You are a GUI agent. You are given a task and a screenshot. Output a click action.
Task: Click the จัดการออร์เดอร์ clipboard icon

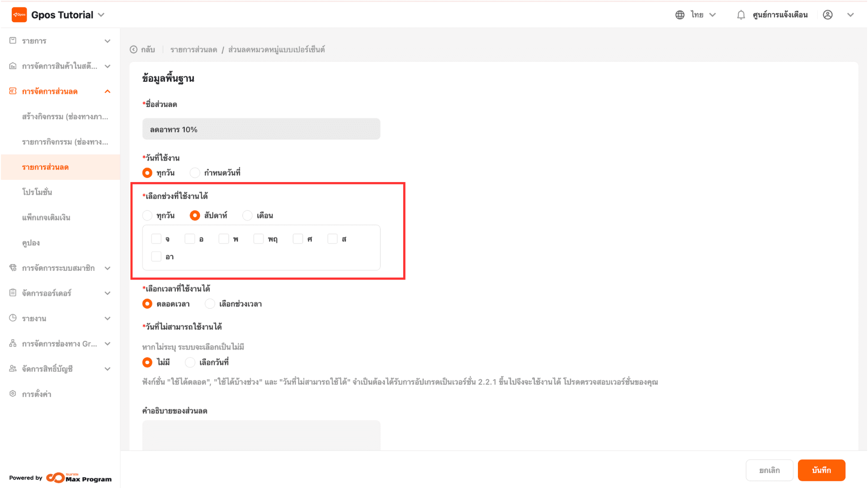13,293
